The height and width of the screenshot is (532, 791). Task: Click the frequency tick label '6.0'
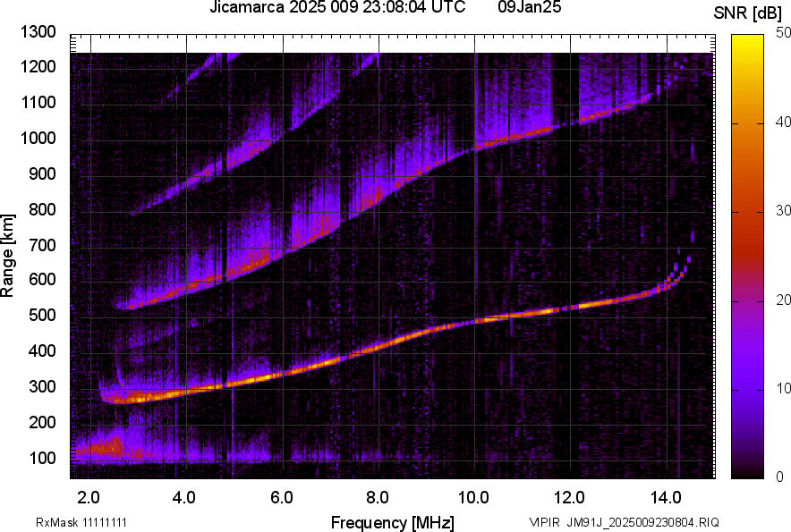pyautogui.click(x=281, y=498)
